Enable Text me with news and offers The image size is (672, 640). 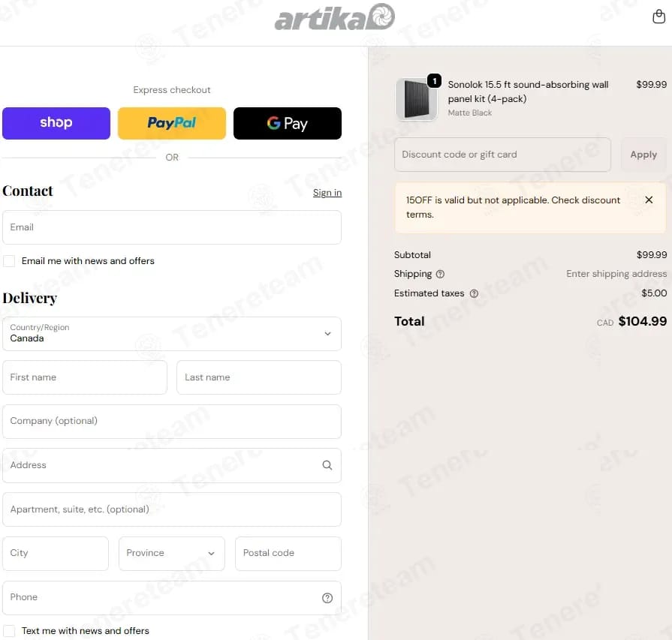9,631
